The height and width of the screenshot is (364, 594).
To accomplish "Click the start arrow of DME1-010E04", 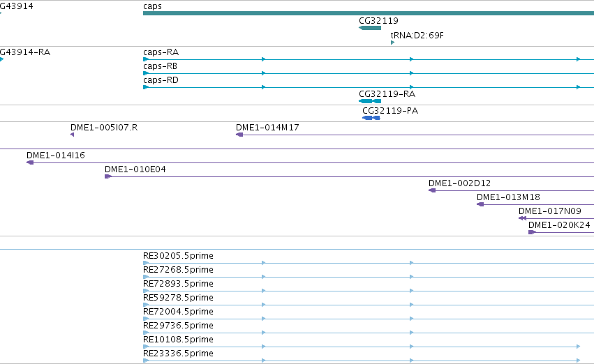I will click(x=108, y=176).
